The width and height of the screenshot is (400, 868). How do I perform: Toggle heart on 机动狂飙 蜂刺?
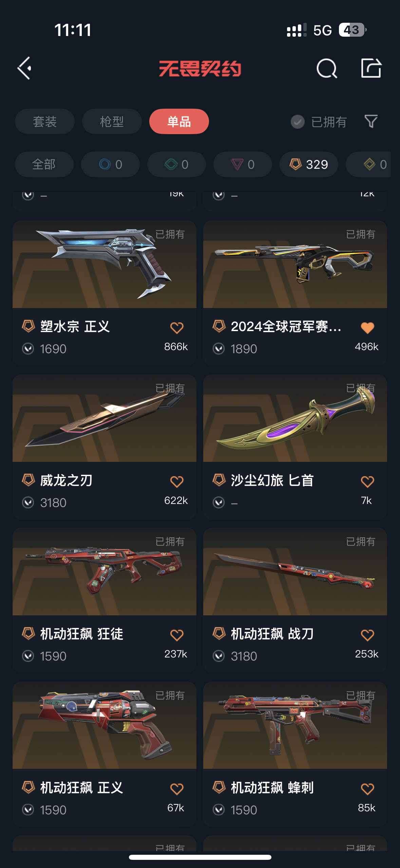[367, 789]
